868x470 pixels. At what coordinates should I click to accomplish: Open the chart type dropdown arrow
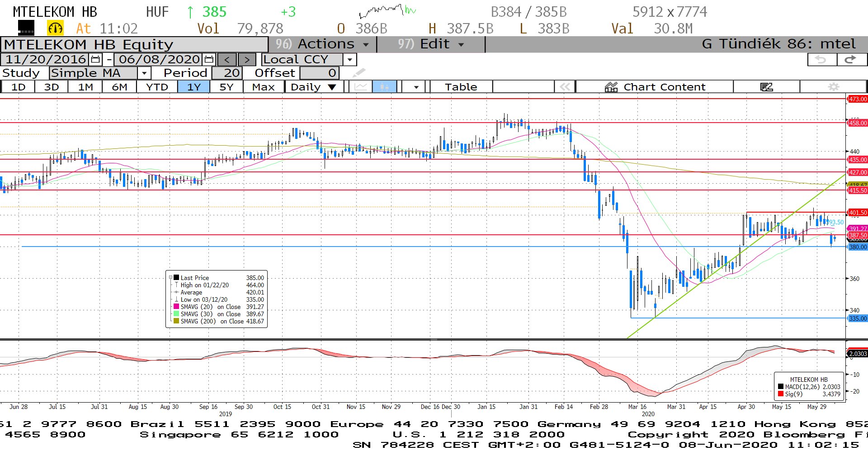[416, 86]
